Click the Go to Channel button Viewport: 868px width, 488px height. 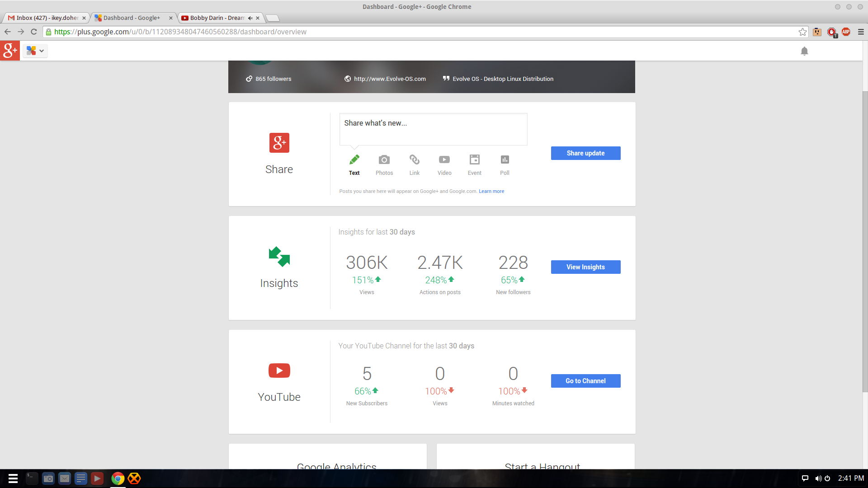click(585, 381)
